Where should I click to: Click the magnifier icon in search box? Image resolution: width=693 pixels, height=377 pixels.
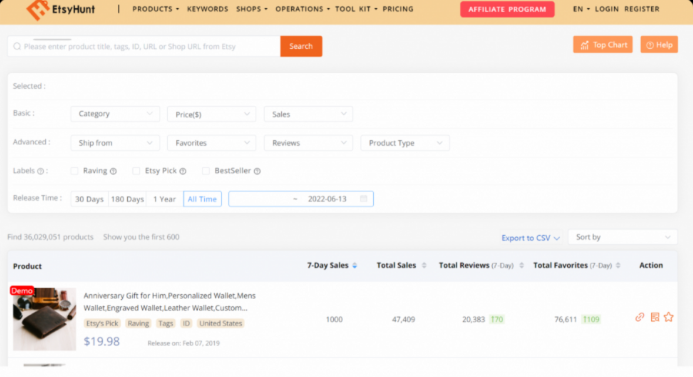point(17,46)
